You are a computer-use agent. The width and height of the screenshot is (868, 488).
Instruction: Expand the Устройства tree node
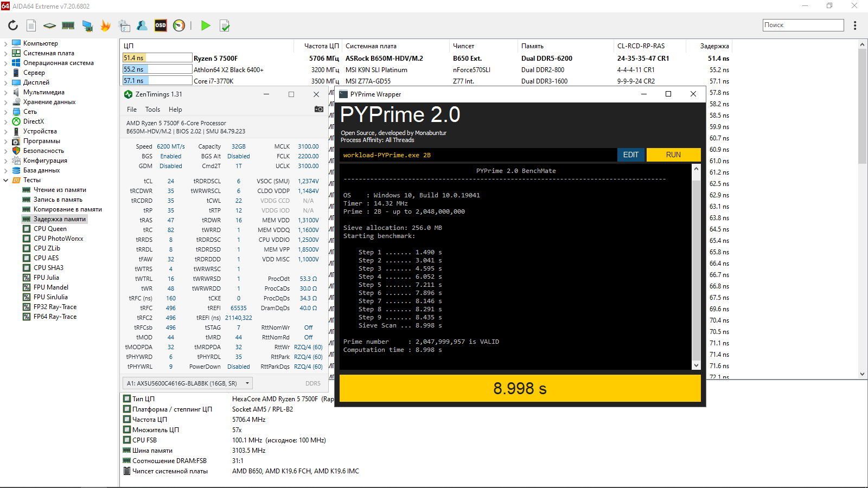tap(6, 131)
